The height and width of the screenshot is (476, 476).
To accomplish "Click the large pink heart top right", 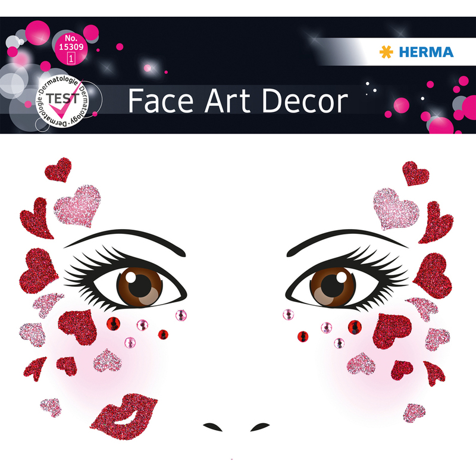I will click(396, 209).
